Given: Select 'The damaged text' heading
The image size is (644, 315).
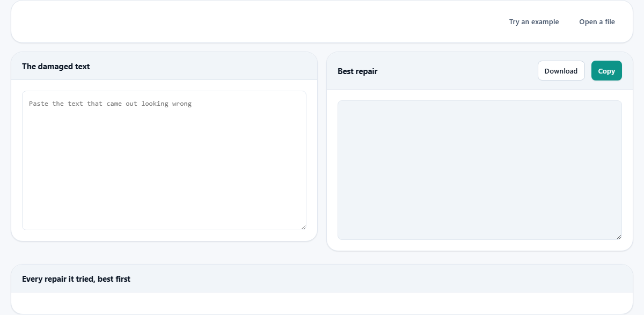Looking at the screenshot, I should (x=56, y=67).
